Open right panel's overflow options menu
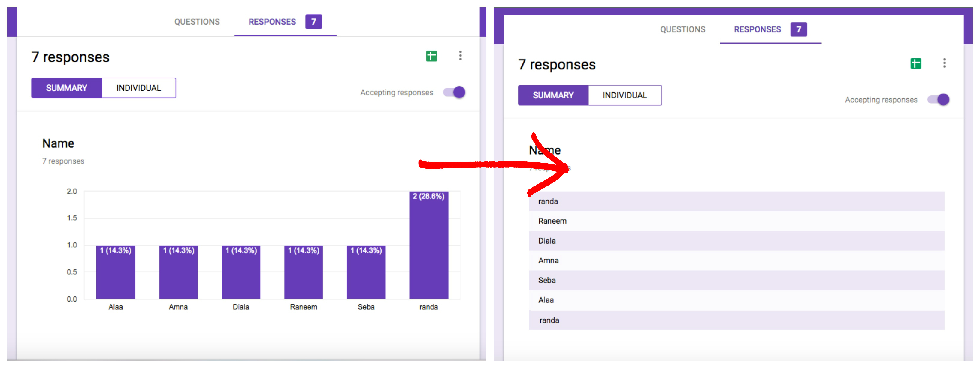 point(945,64)
